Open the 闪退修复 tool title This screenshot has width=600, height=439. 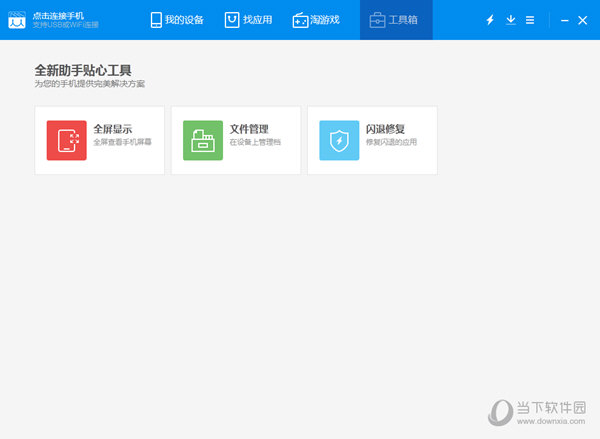(385, 129)
